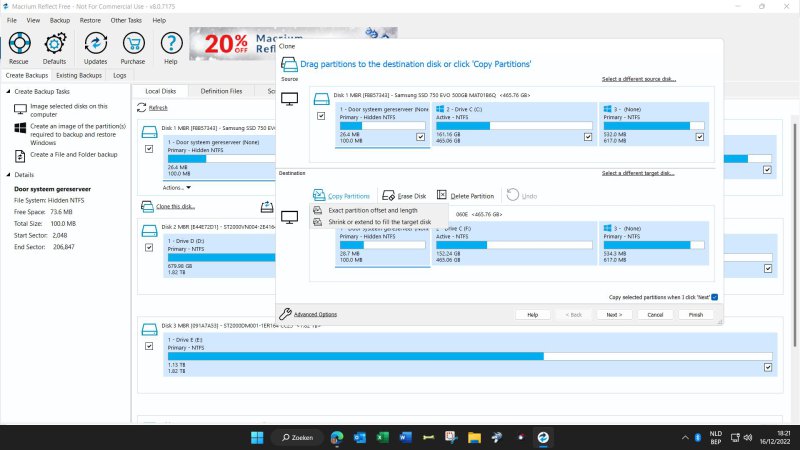Select destination partition 3 (None) 617.0 MB
Viewport: 800px width, 450px height.
(x=654, y=243)
